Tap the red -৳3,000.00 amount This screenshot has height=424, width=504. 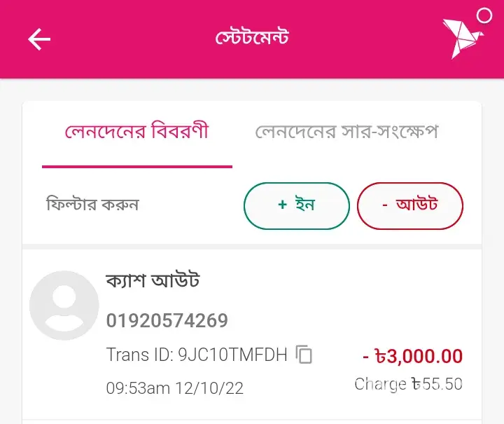[x=412, y=356]
